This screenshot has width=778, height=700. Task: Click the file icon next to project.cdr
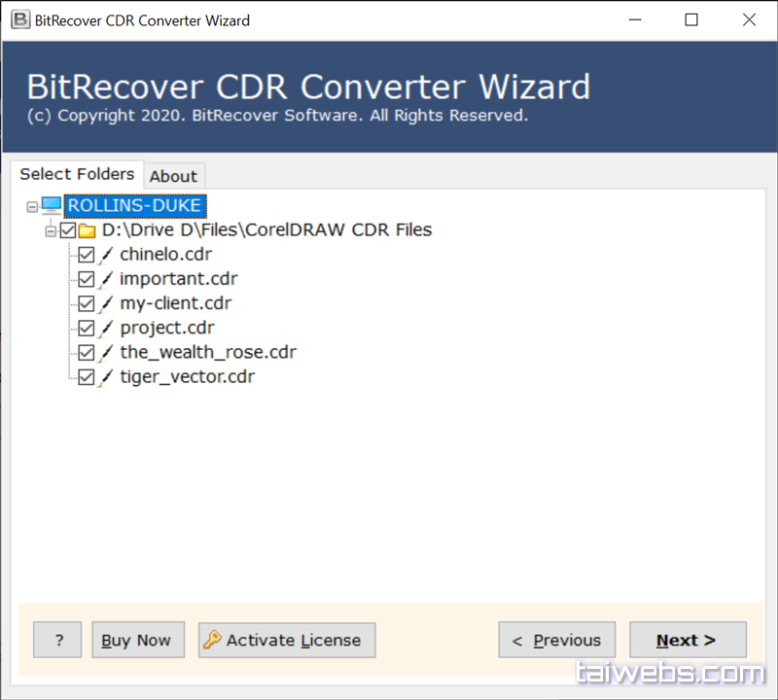pyautogui.click(x=105, y=328)
